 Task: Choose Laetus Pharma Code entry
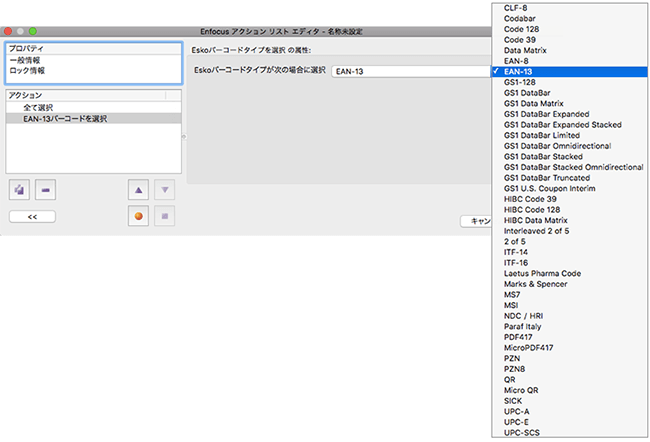pos(570,274)
